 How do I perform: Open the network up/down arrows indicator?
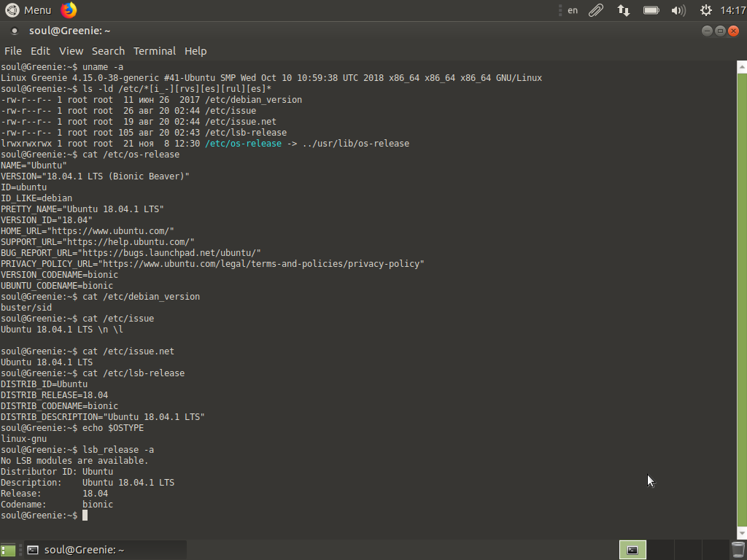[x=623, y=10]
